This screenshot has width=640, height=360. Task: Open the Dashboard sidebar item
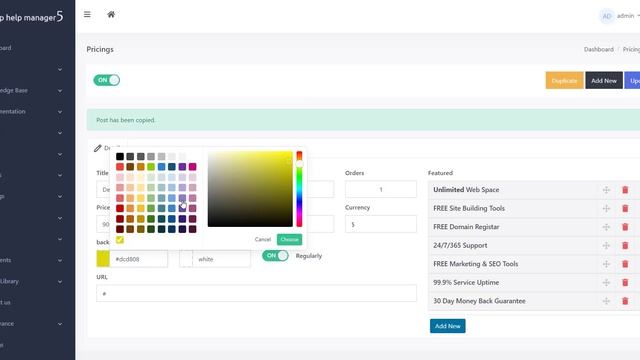point(6,48)
